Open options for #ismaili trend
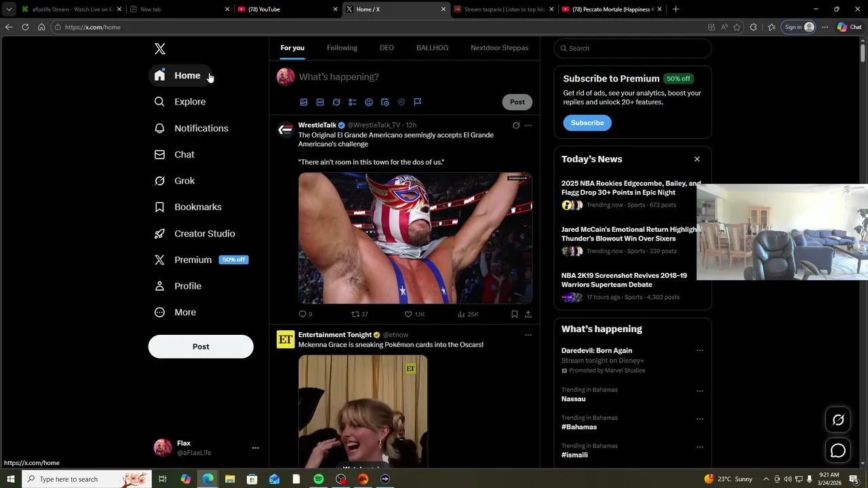The width and height of the screenshot is (868, 488). (700, 447)
